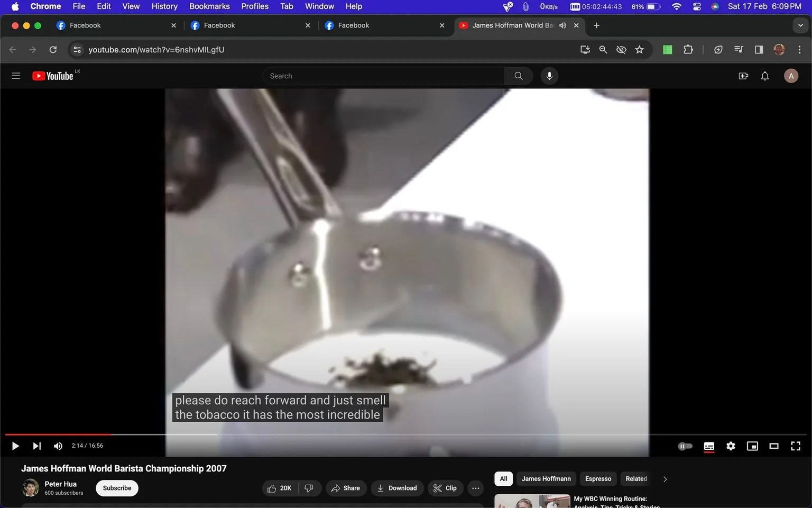This screenshot has width=812, height=508.
Task: Switch to the first Facebook tab
Action: [x=116, y=25]
